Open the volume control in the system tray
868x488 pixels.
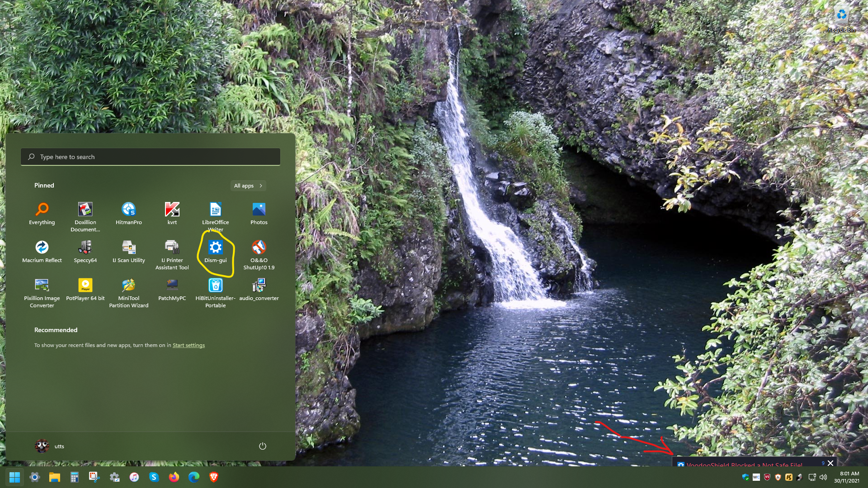coord(823,477)
